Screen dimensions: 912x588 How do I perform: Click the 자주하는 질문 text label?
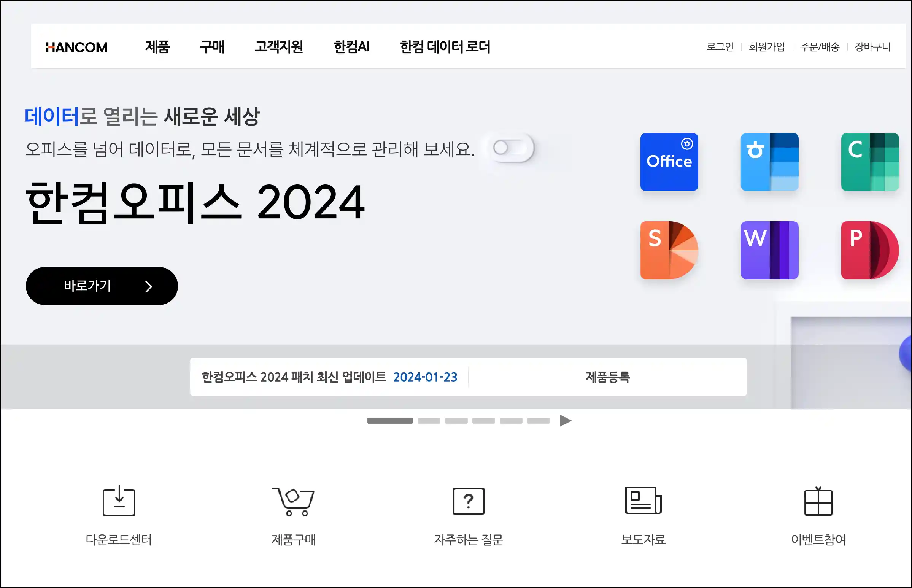coord(469,540)
